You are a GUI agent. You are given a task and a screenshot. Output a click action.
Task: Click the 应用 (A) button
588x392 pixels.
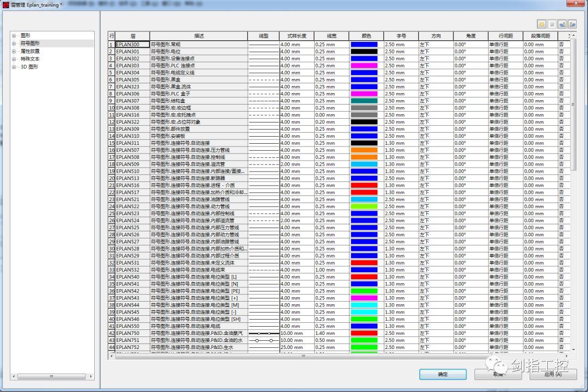(553, 374)
